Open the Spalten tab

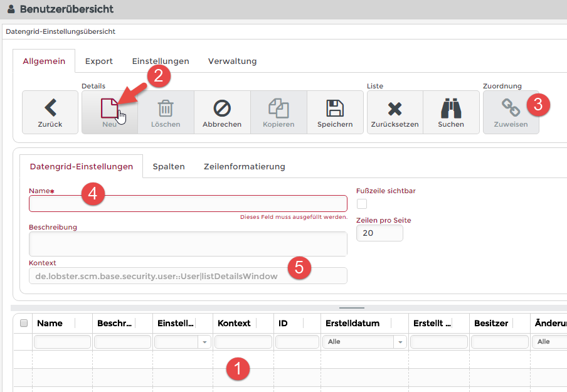169,166
